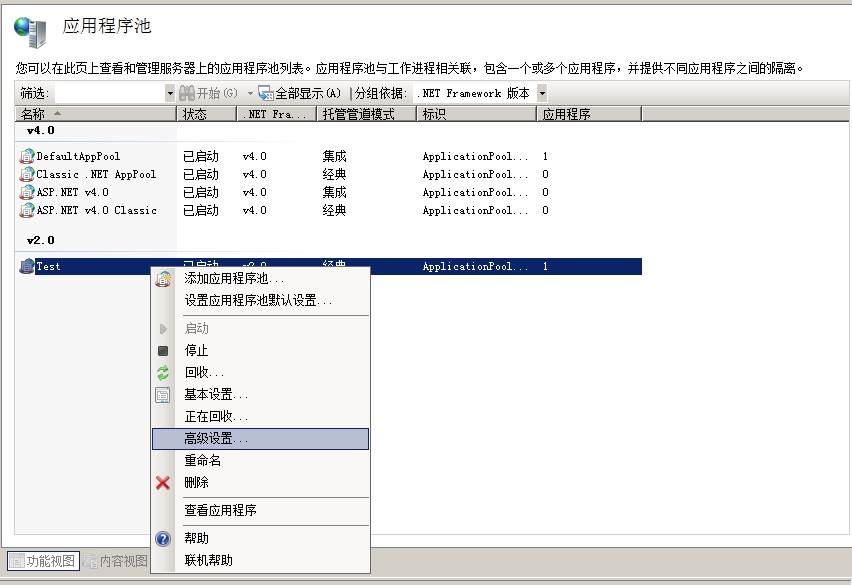This screenshot has width=852, height=585.
Task: Sort by Applications (应用程序) column header
Action: coord(589,114)
